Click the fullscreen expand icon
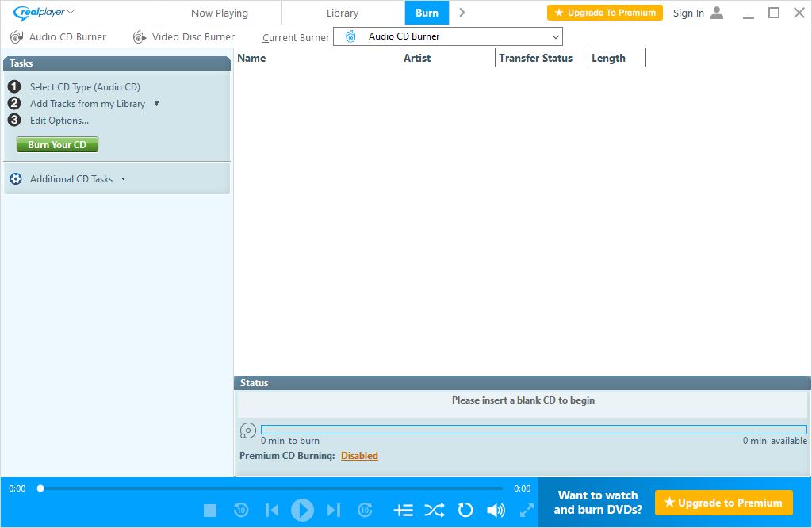 527,511
